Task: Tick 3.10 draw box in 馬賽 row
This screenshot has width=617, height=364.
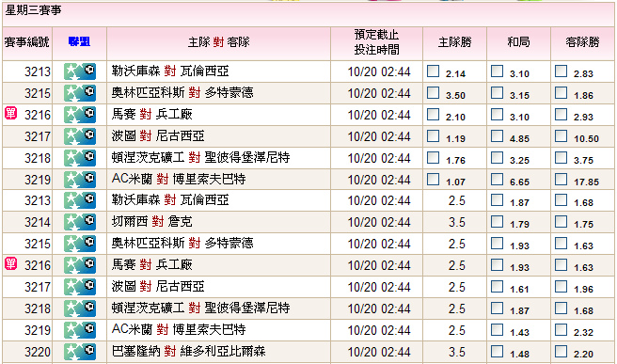Action: [x=497, y=114]
